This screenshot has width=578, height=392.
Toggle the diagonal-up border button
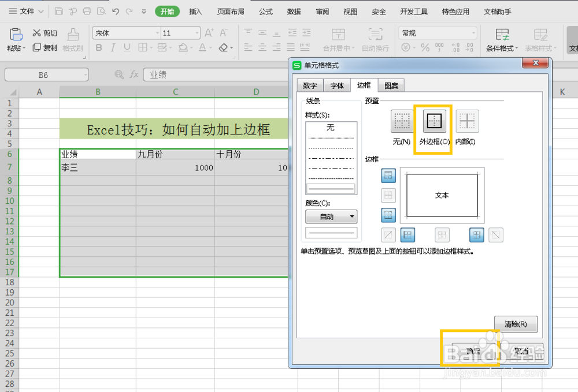388,235
